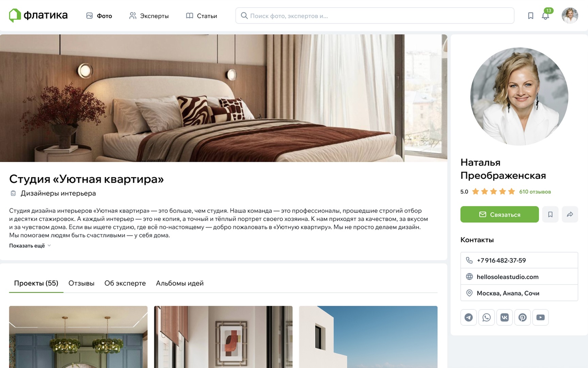Click the green Связаться button
This screenshot has height=368, width=588.
click(500, 214)
